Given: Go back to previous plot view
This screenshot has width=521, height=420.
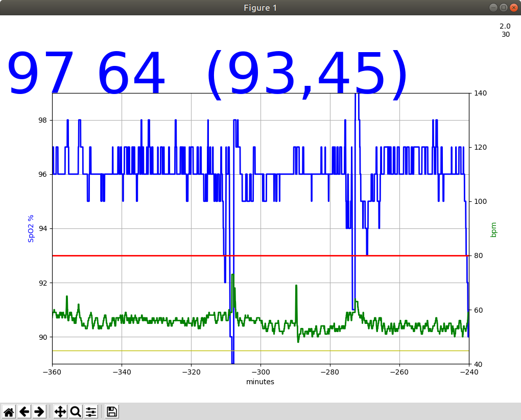Looking at the screenshot, I should (24, 411).
